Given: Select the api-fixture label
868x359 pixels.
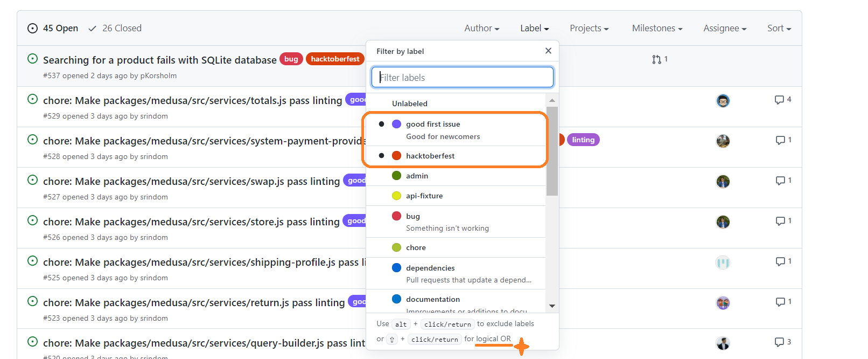Looking at the screenshot, I should (x=456, y=196).
